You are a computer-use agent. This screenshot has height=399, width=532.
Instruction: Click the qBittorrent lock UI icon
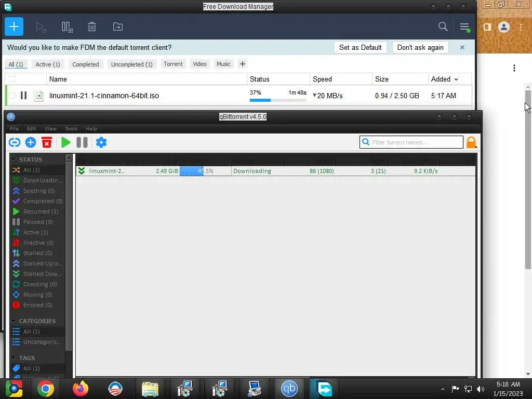point(471,142)
